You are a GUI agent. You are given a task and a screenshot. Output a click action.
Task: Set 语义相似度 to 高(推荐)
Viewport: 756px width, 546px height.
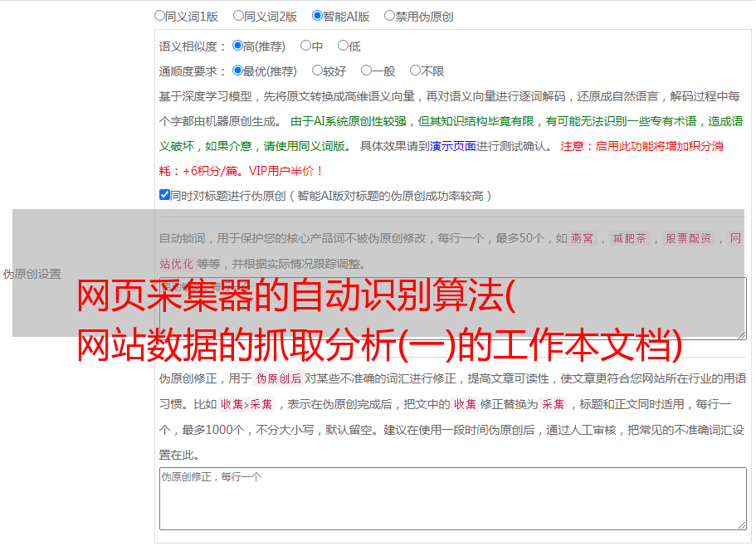coord(237,46)
